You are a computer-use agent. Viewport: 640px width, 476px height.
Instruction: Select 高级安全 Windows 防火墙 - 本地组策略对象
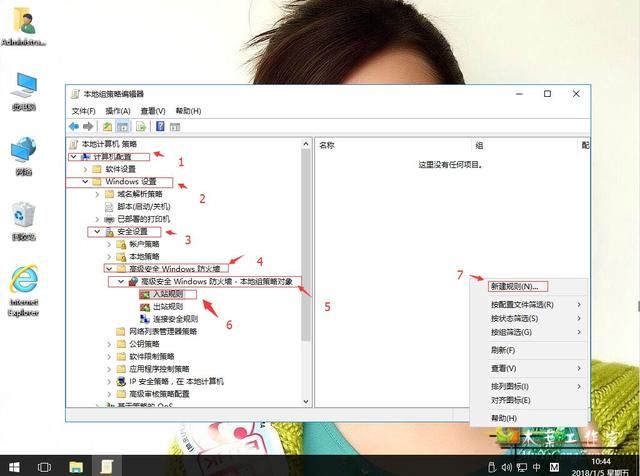click(217, 282)
